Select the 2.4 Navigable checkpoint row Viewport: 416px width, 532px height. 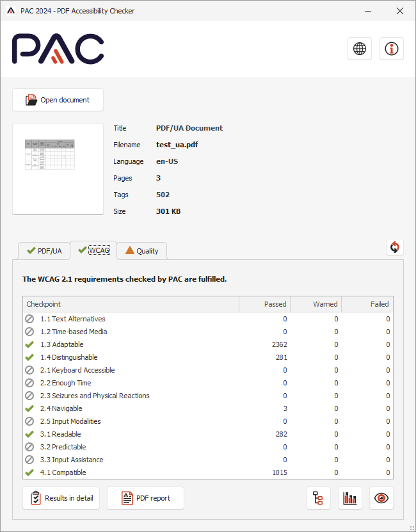click(128, 408)
